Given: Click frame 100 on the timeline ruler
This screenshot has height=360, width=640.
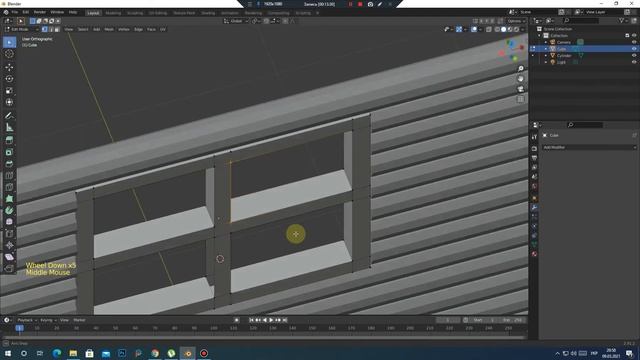Looking at the screenshot, I should [x=214, y=328].
